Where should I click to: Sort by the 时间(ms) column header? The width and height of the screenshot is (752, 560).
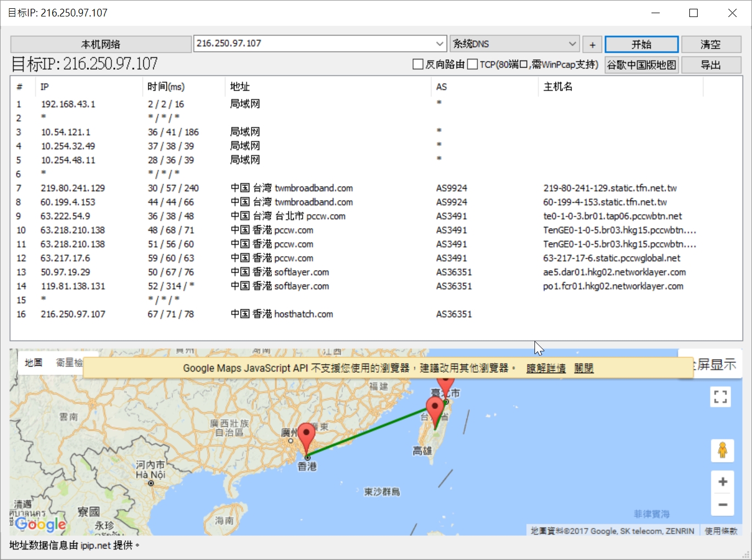[183, 87]
